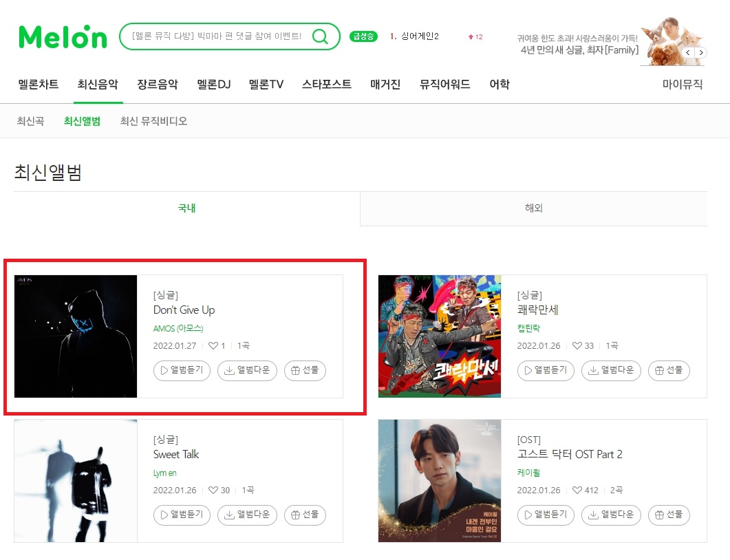The image size is (730, 560).
Task: Show previous banner with left arrow
Action: point(688,52)
